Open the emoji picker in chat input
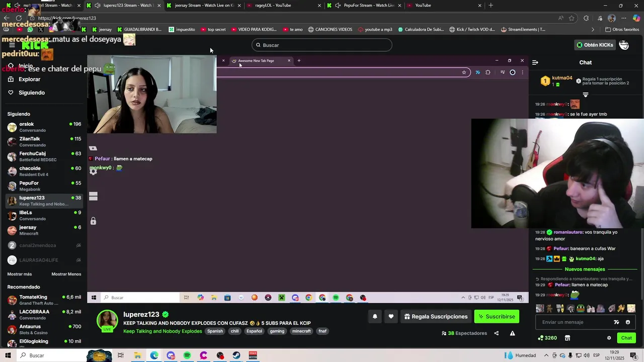 [627, 322]
